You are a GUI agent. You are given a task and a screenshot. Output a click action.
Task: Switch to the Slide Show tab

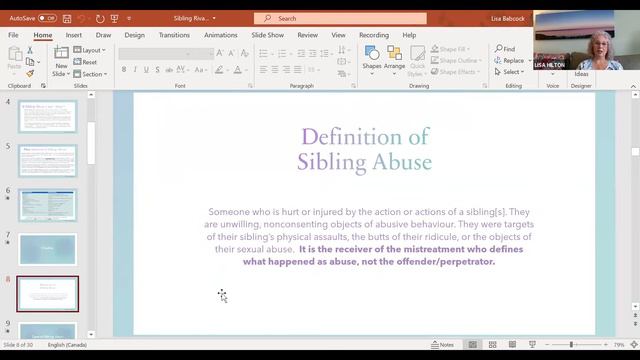tap(268, 35)
